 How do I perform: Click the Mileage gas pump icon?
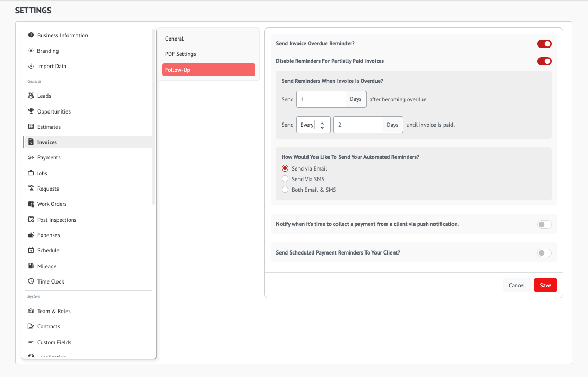[31, 266]
